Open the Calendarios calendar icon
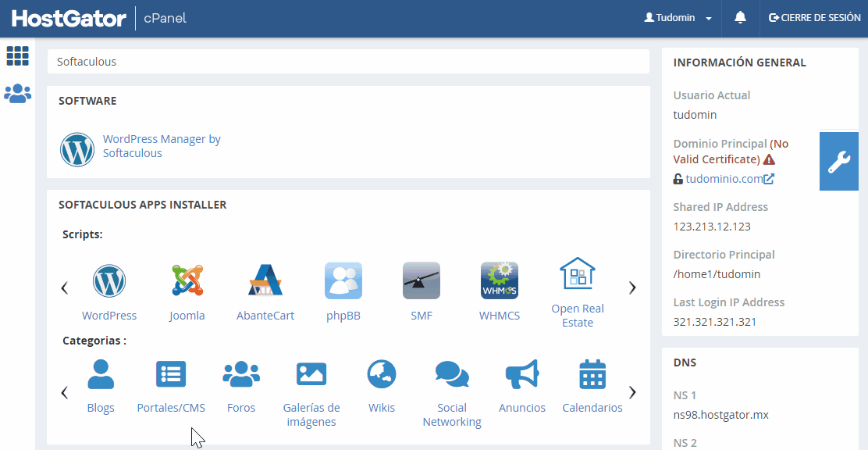868x450 pixels. pos(592,374)
